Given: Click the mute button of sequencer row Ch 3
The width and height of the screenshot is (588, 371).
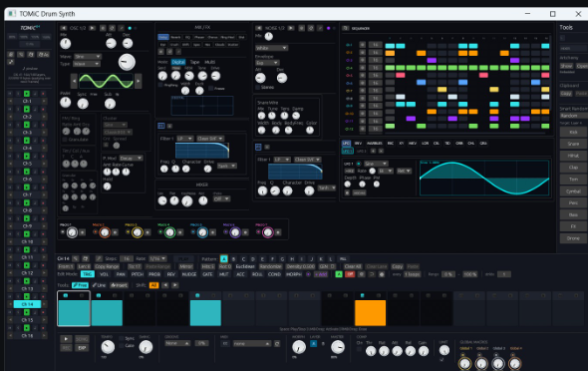Looking at the screenshot, I should click(362, 60).
